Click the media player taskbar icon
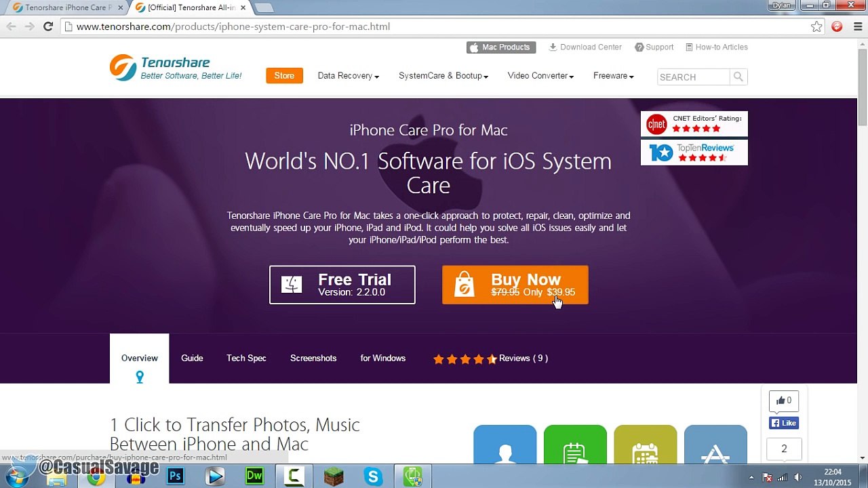The height and width of the screenshot is (488, 868). point(215,476)
